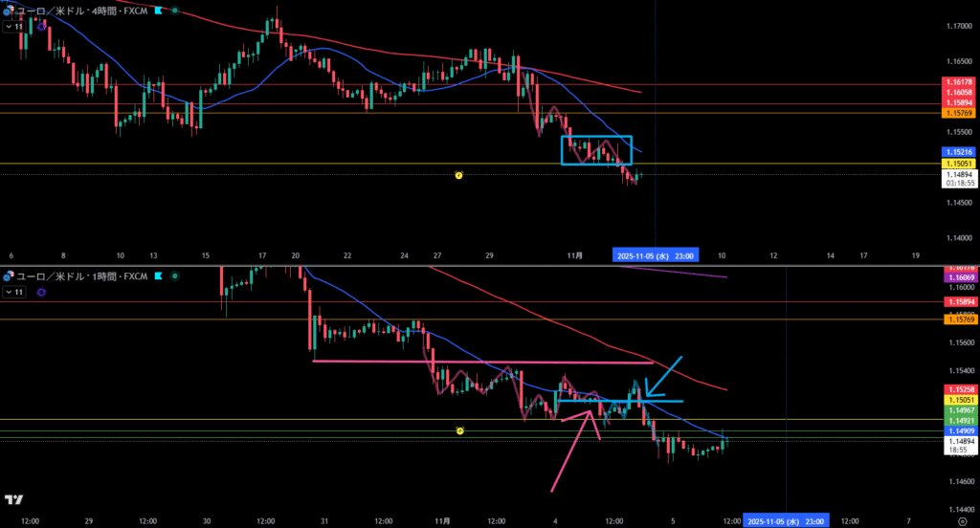The height and width of the screenshot is (528, 980).
Task: Click the yellow event marker on the 1-hour chart
Action: click(x=460, y=430)
